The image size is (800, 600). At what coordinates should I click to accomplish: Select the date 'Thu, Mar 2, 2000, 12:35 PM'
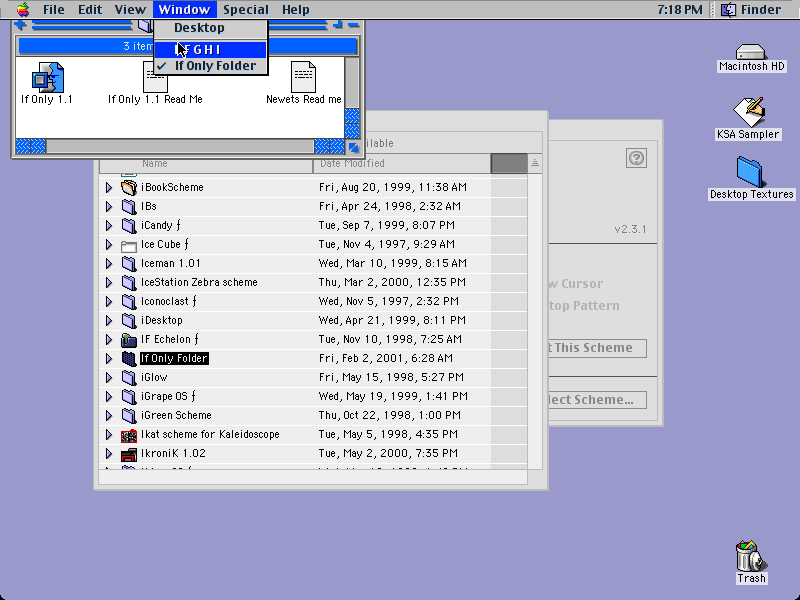[x=392, y=282]
